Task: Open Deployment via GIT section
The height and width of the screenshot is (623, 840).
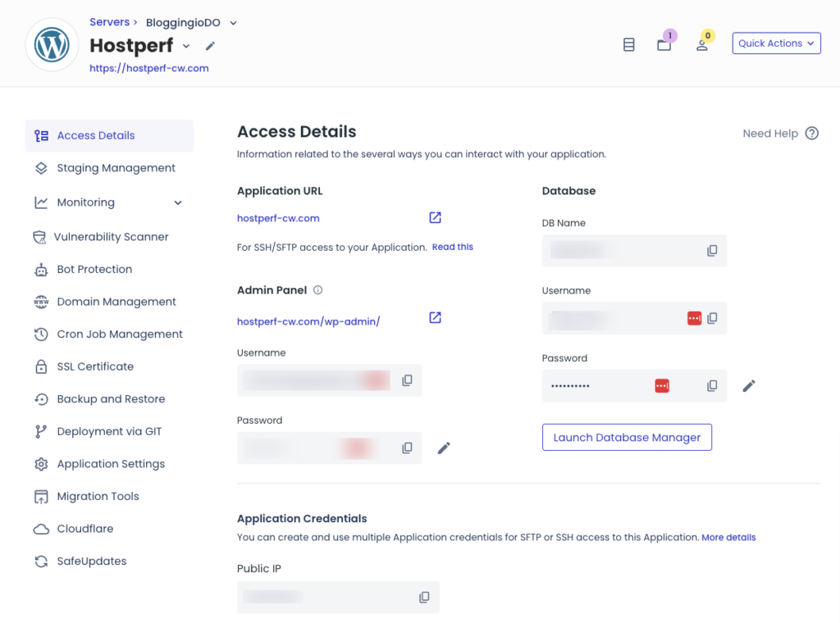Action: point(109,431)
